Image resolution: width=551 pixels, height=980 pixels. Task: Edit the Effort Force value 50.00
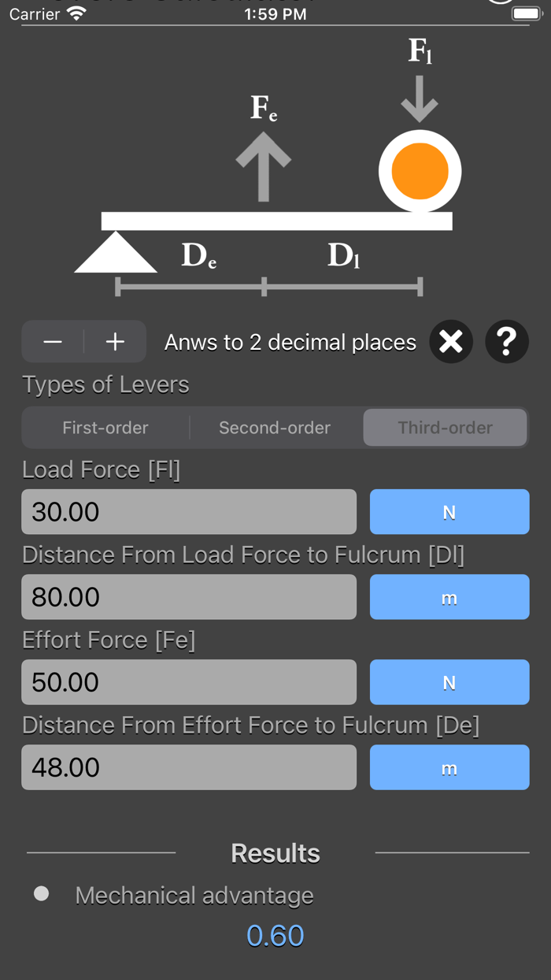(189, 682)
